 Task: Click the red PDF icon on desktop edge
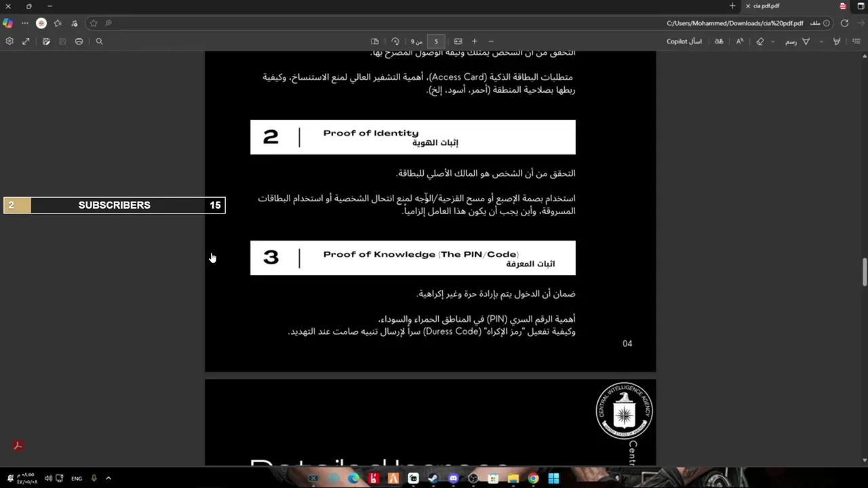point(18,445)
